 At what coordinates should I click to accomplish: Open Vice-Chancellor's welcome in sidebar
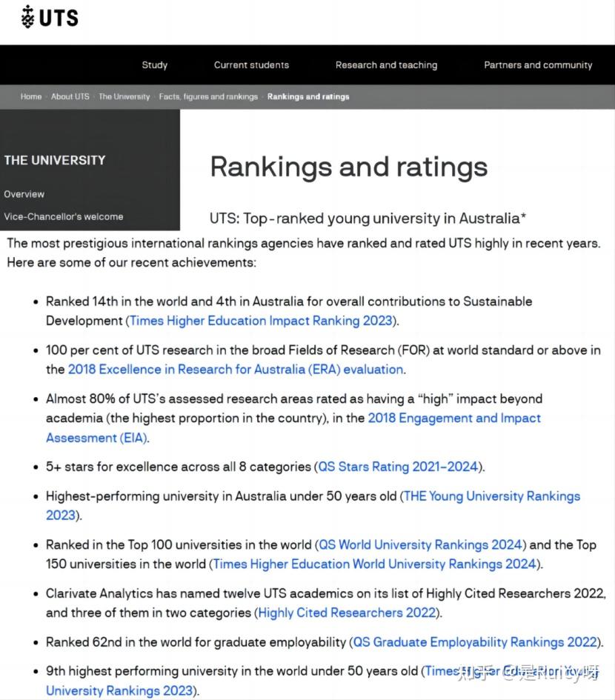point(64,216)
